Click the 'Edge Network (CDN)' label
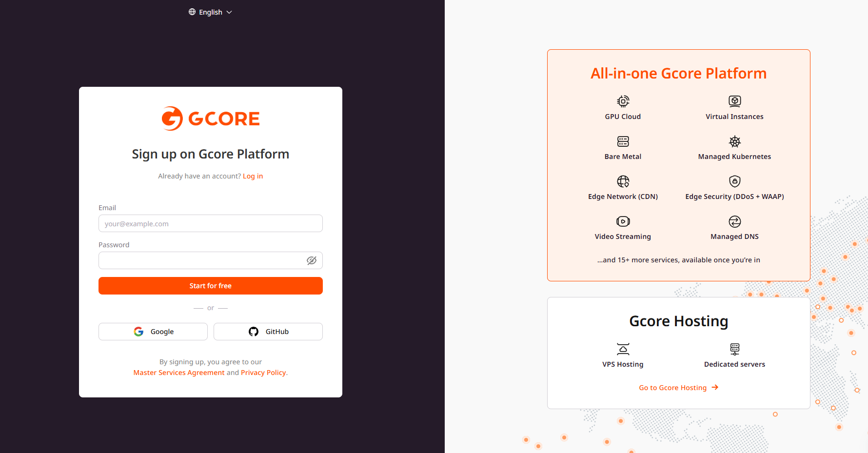Screen dimensions: 868x453 [x=623, y=197]
